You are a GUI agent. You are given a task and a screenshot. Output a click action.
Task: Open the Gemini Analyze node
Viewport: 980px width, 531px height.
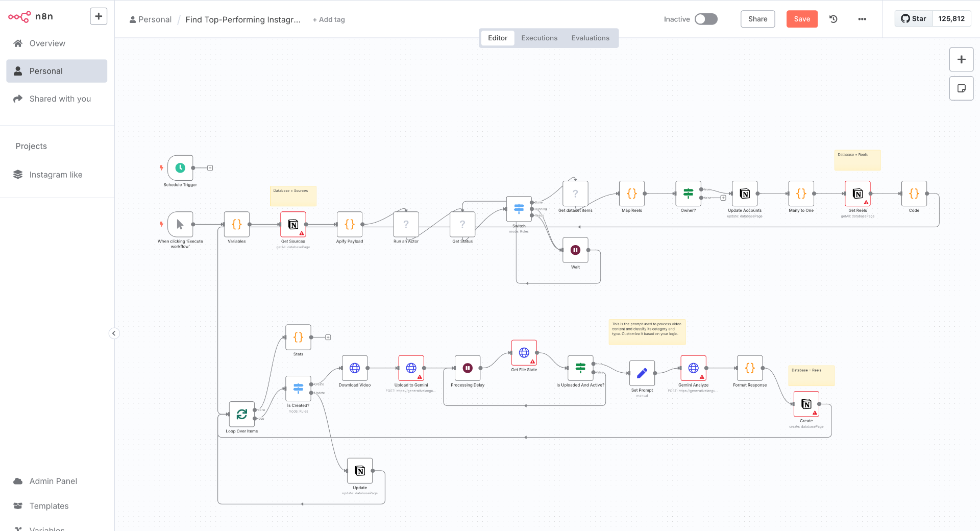pyautogui.click(x=693, y=368)
